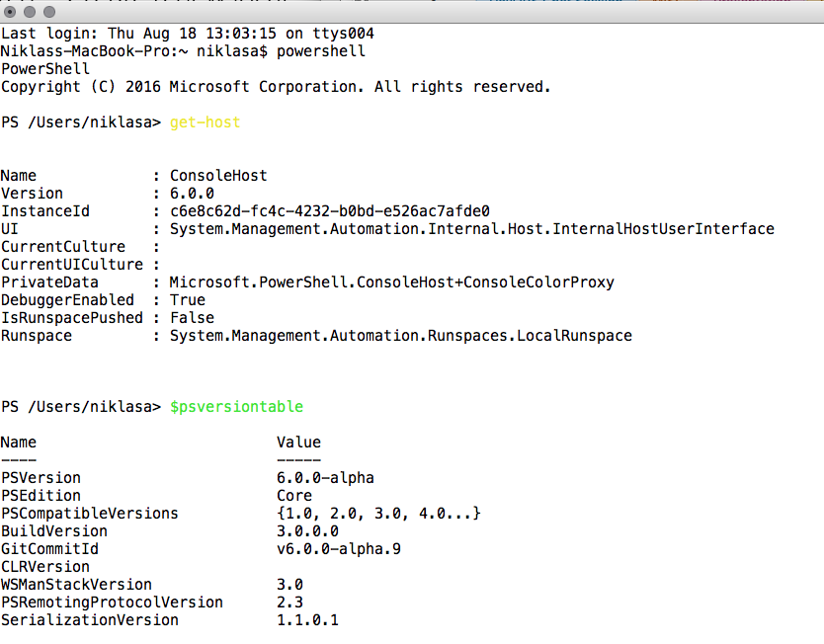Click the 'PSCompatibleVersions' label

tap(89, 514)
